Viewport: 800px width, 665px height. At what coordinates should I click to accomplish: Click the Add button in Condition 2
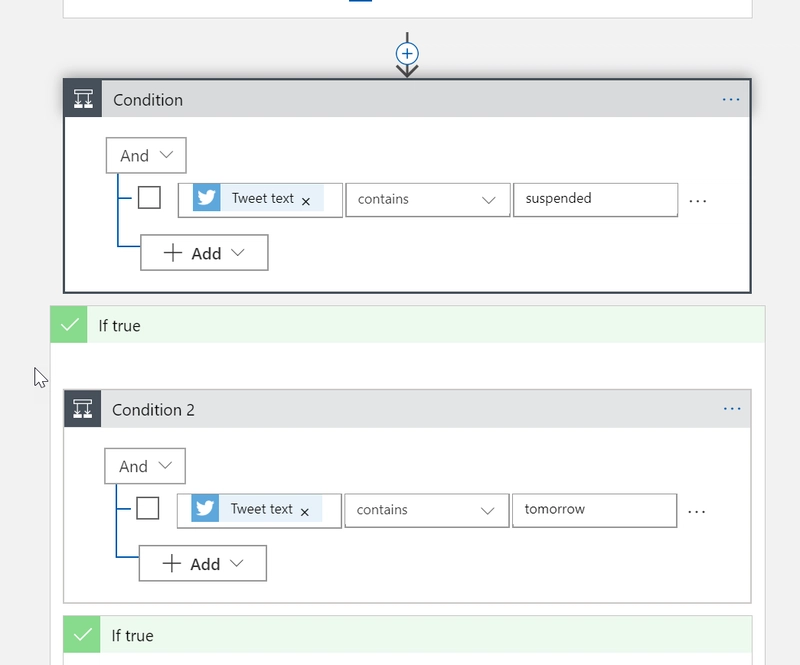(203, 563)
